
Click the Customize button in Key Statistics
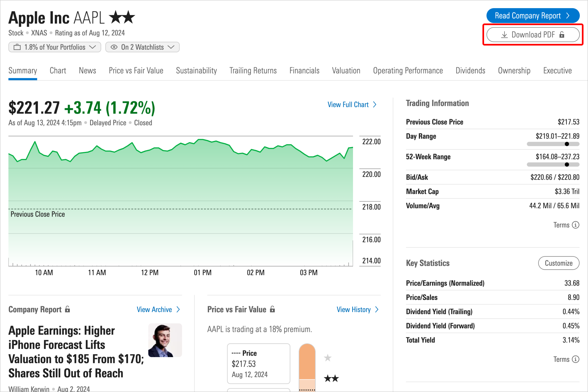point(559,263)
